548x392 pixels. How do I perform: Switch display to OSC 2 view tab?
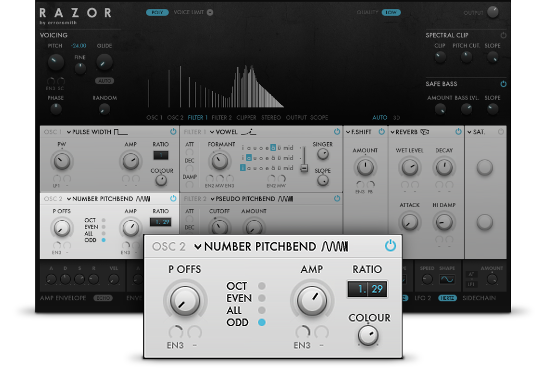point(175,117)
